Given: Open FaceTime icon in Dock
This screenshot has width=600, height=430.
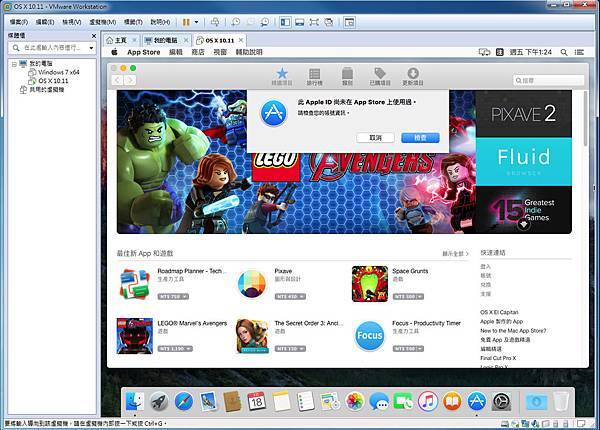Looking at the screenshot, I should click(403, 402).
